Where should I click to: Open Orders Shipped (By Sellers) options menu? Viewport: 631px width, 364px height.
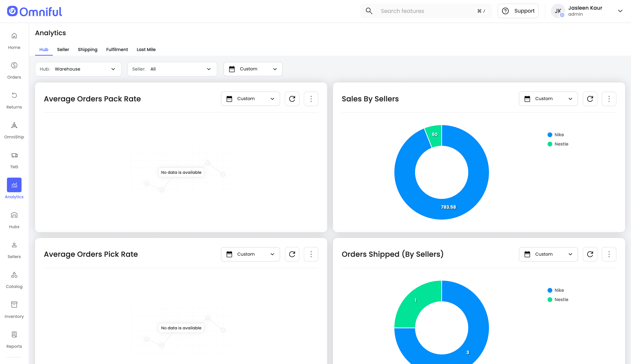coord(609,254)
